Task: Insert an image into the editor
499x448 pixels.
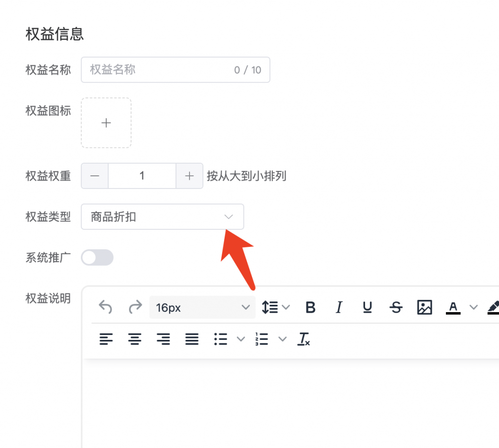Action: [424, 307]
